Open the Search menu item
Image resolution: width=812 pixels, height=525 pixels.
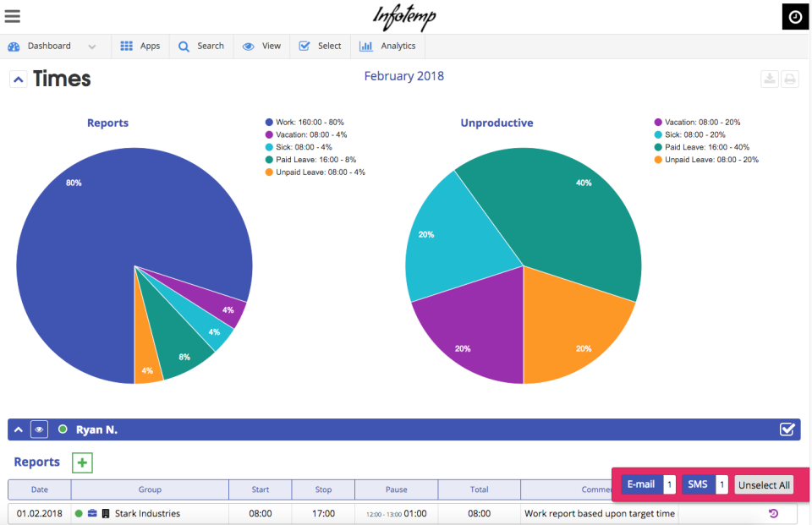[x=201, y=46]
